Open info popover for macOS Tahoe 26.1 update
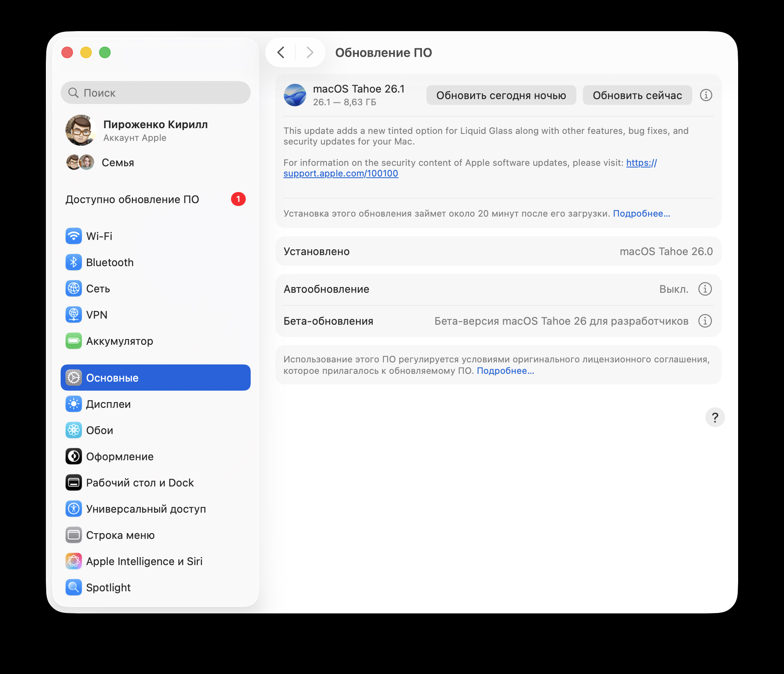 [707, 95]
